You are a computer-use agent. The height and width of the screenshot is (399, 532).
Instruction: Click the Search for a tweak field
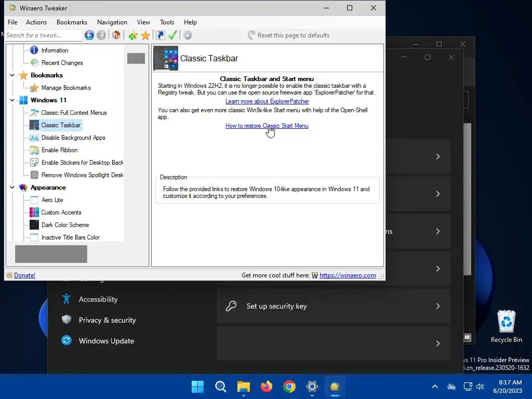44,35
